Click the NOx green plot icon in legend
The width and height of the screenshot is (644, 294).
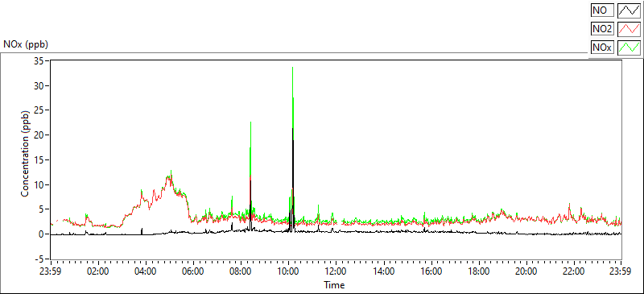pyautogui.click(x=630, y=48)
